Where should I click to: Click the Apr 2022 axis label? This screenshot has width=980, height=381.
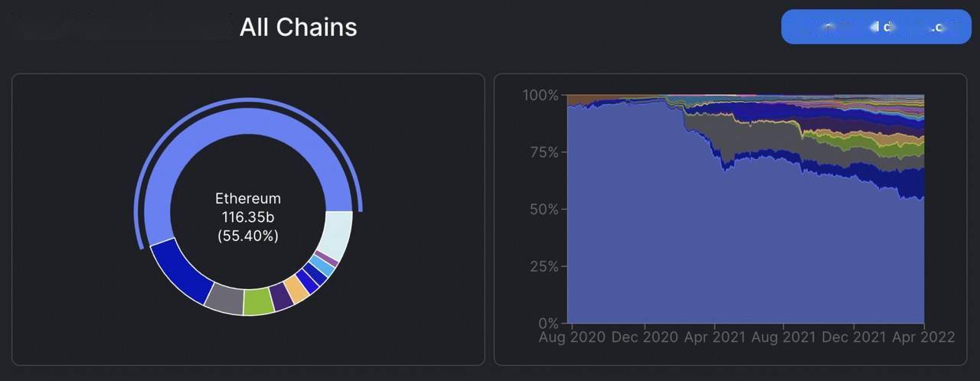pyautogui.click(x=925, y=337)
